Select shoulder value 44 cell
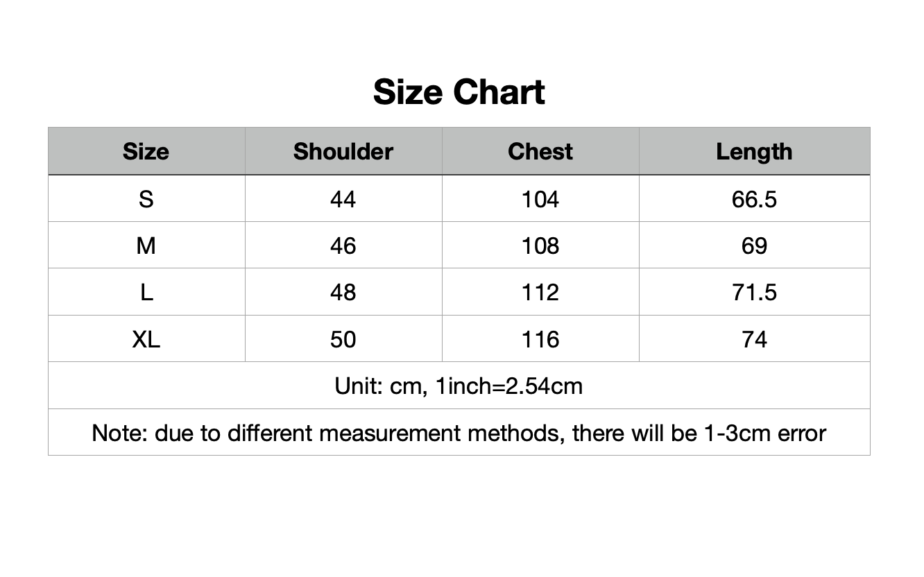Image resolution: width=924 pixels, height=577 pixels. (x=343, y=200)
